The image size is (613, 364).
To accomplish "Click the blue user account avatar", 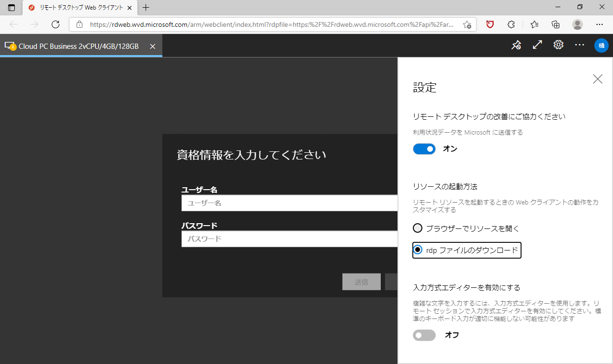I will coord(602,45).
